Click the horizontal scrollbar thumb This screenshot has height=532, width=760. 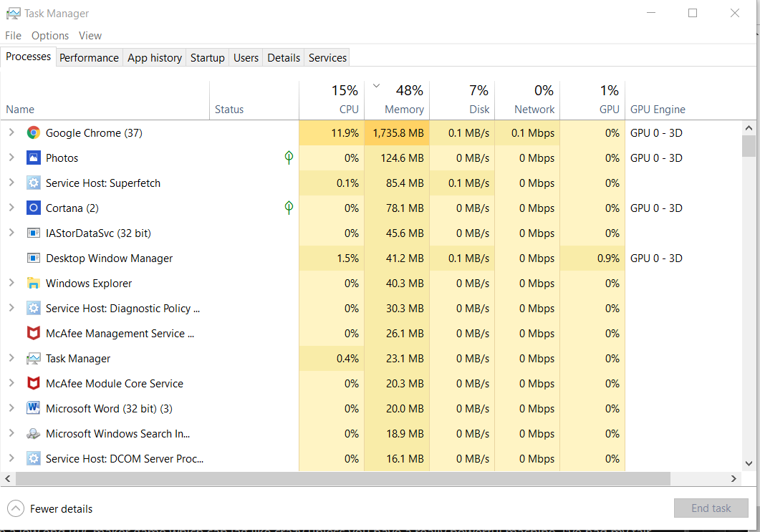[x=343, y=479]
